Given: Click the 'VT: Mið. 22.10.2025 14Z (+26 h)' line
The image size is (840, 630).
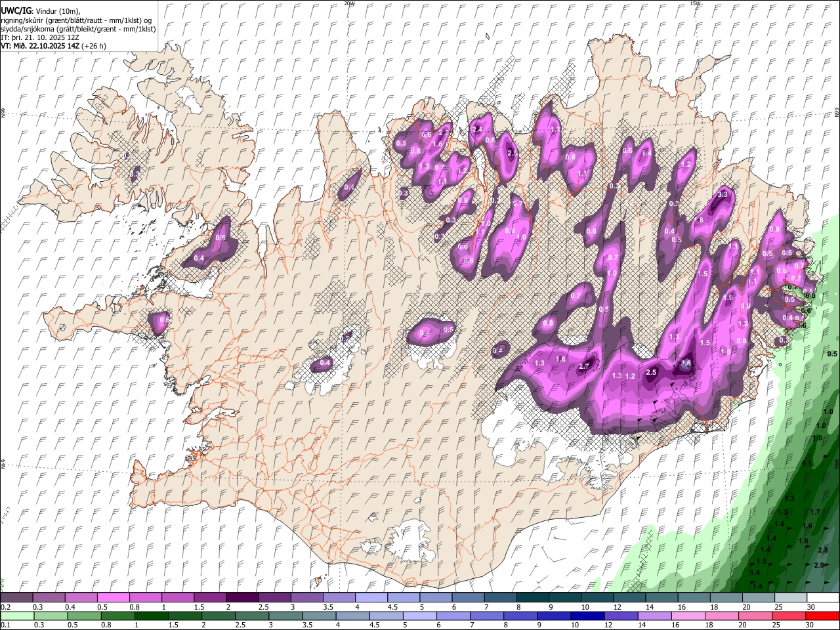Looking at the screenshot, I should pos(53,46).
